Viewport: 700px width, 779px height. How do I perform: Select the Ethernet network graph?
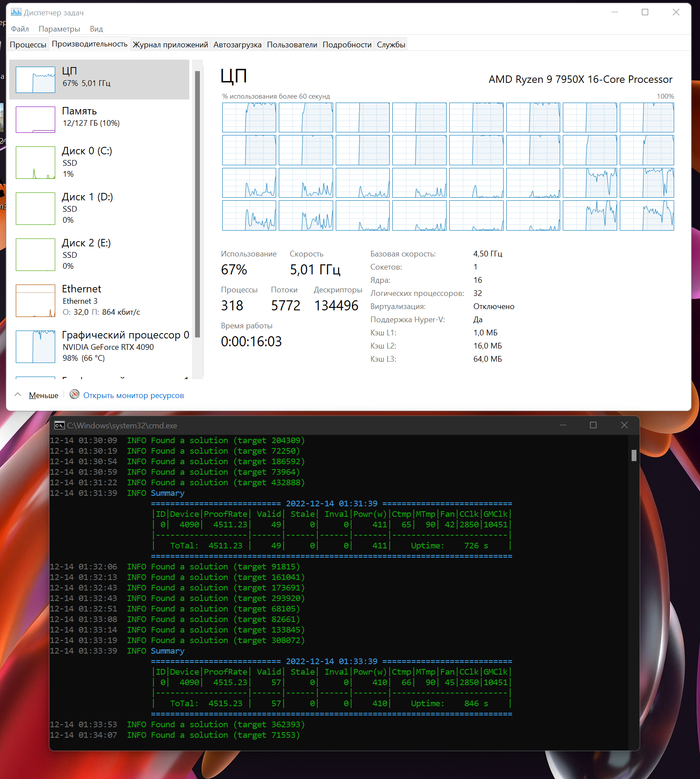[x=36, y=301]
